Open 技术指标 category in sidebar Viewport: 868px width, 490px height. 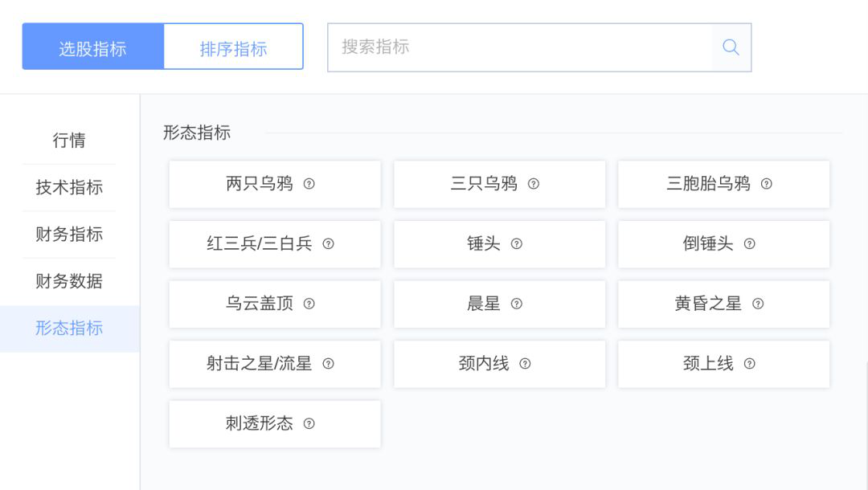point(69,188)
